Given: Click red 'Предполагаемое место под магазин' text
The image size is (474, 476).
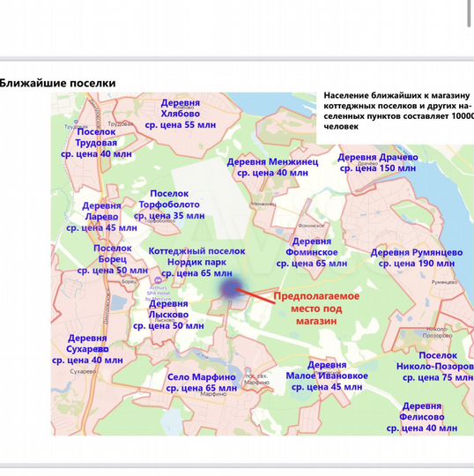Looking at the screenshot, I should pos(316,309).
